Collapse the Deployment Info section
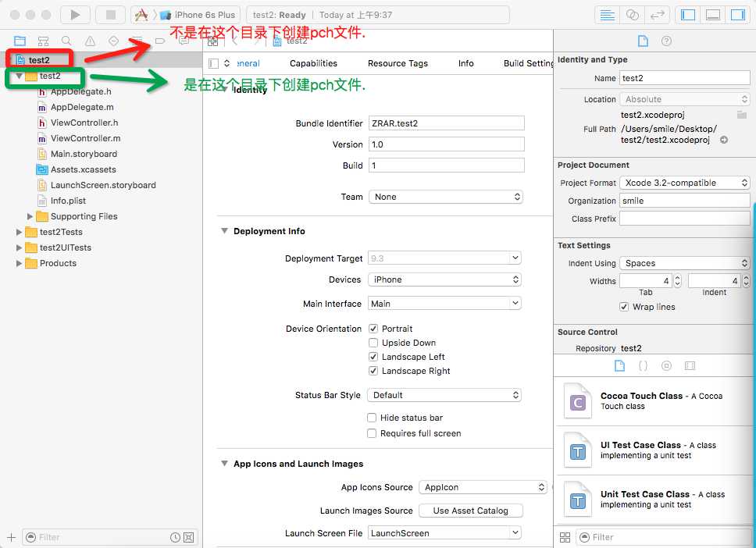This screenshot has height=548, width=756. [224, 231]
